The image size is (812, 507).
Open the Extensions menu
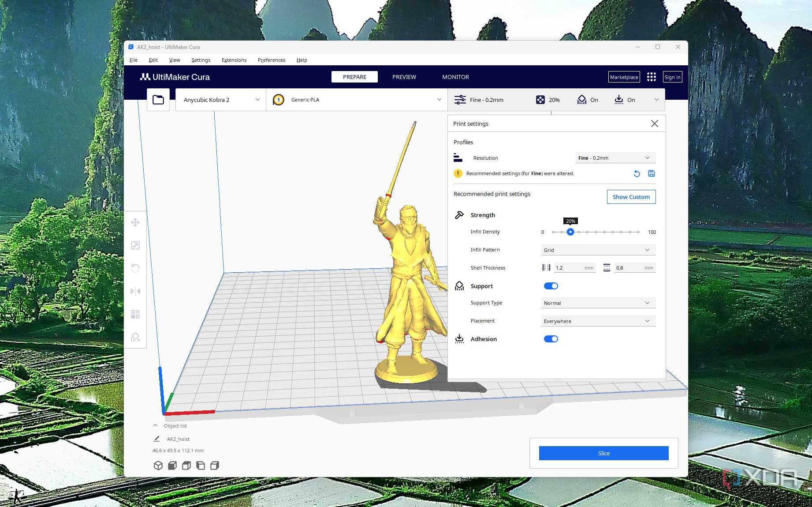pos(234,60)
